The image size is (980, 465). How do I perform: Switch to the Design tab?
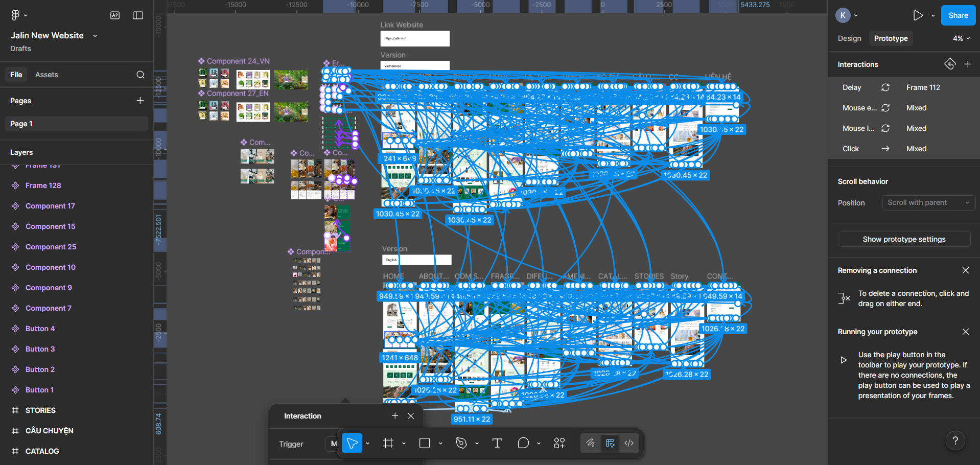coord(849,38)
